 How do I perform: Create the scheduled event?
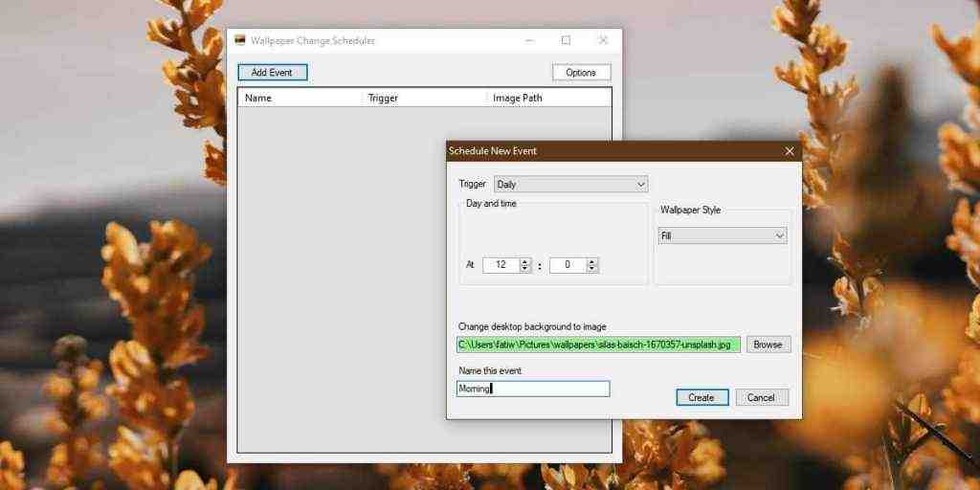click(x=702, y=397)
